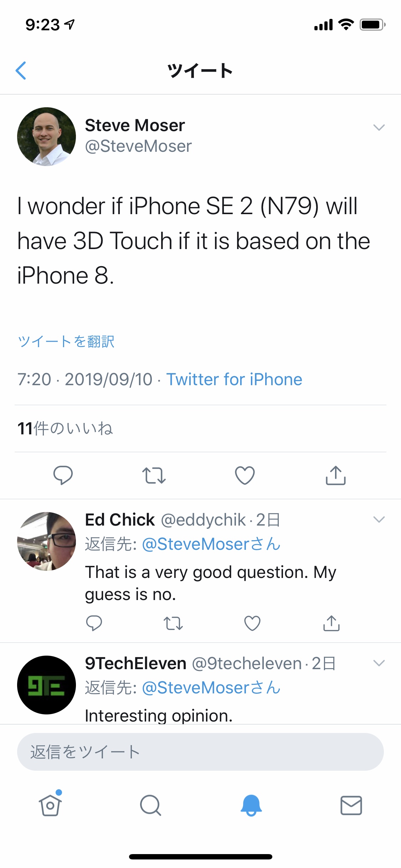Share Ed Chick's reply

pos(331,623)
